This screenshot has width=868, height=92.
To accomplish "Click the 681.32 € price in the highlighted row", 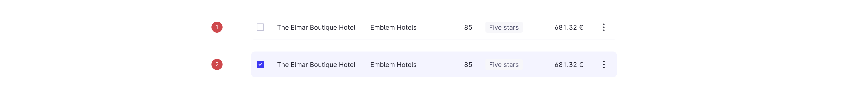I will pos(568,65).
